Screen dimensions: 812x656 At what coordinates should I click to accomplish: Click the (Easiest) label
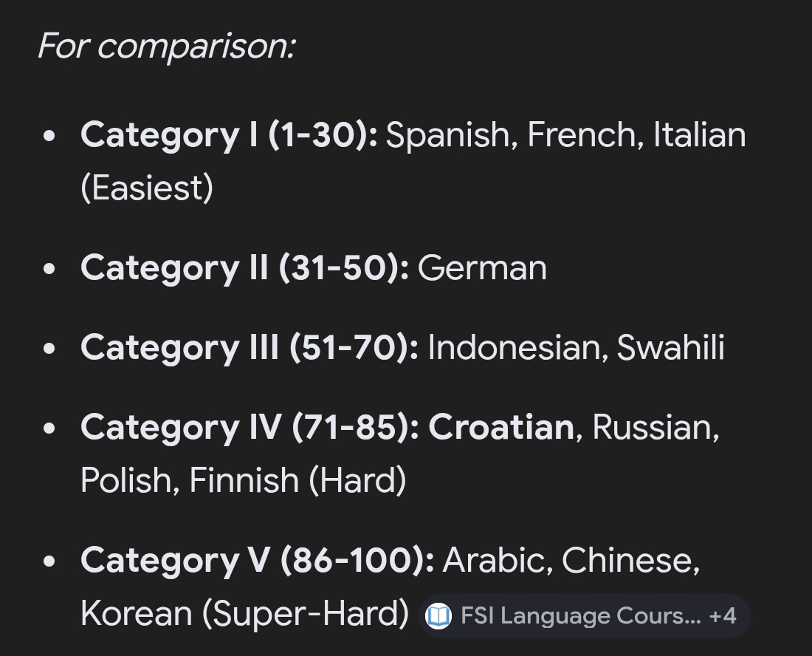(x=147, y=188)
